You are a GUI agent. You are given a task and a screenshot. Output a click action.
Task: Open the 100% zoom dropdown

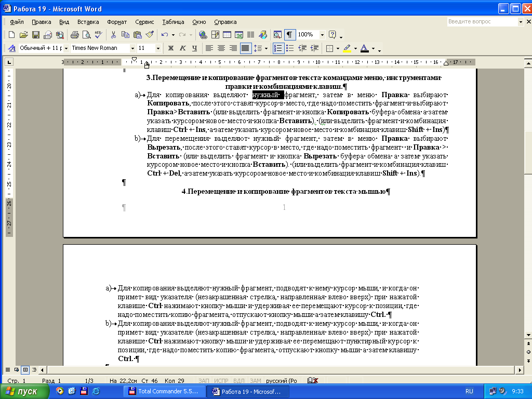[x=322, y=35]
